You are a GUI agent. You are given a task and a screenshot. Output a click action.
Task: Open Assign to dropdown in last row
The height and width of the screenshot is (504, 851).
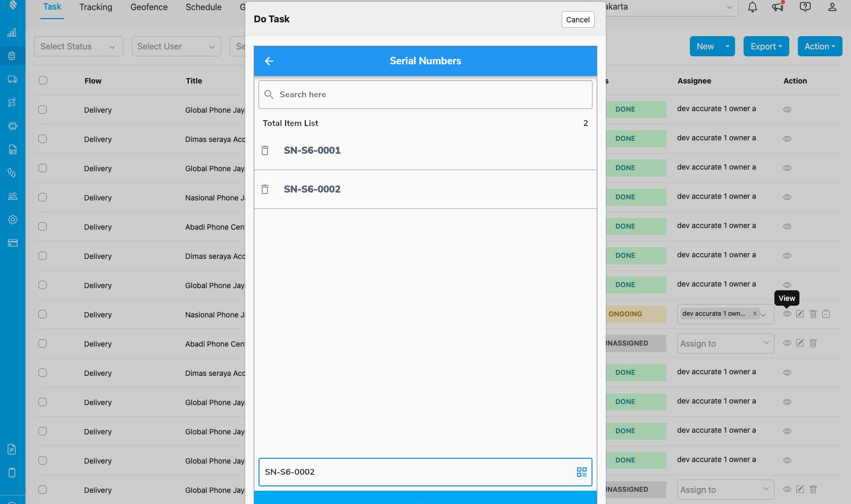(x=725, y=490)
